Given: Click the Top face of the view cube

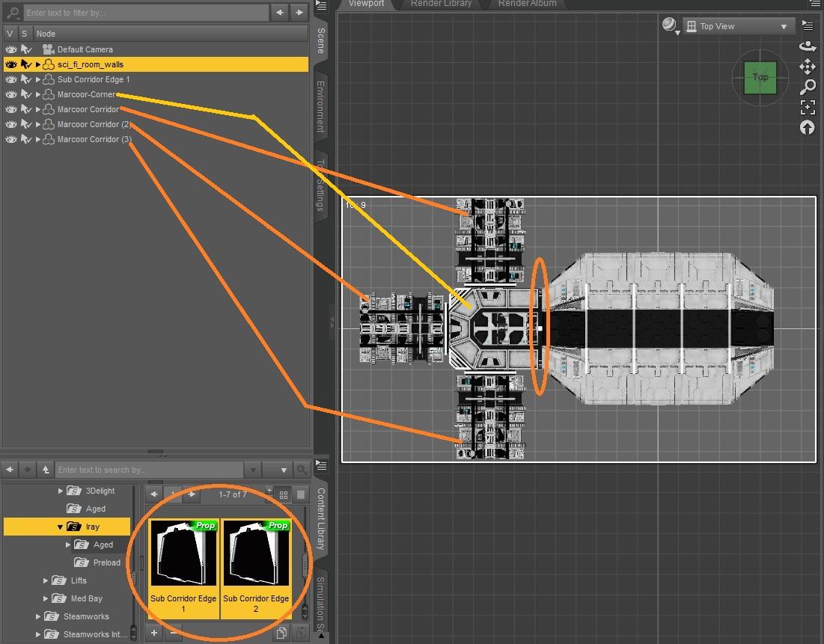Looking at the screenshot, I should pyautogui.click(x=759, y=76).
